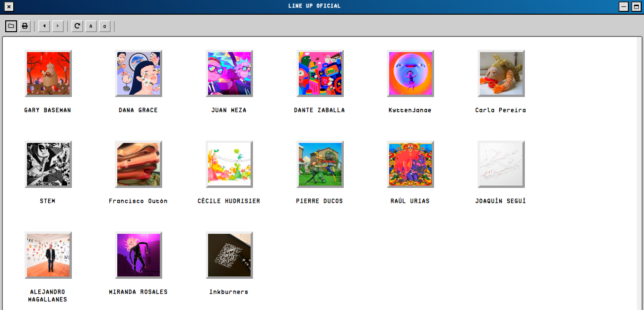Click the refresh icon in toolbar
644x310 pixels.
(x=77, y=26)
